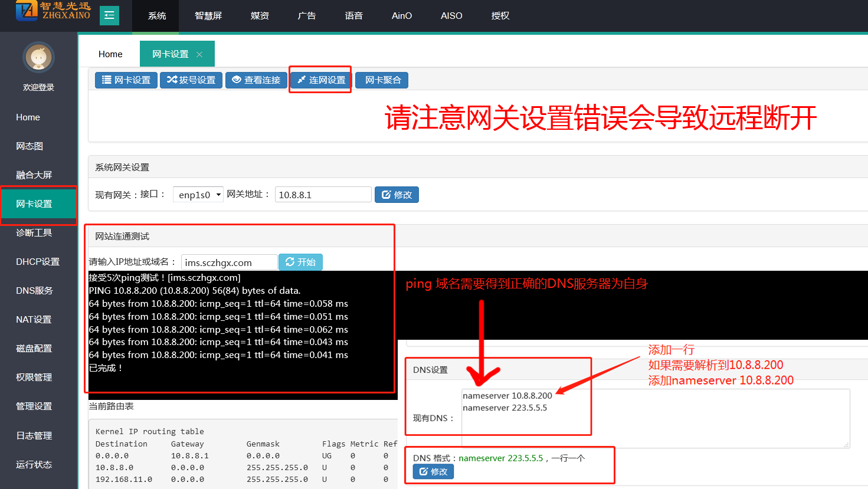Click the DNS nameserver text area
Screen dimensions: 868x489
click(655, 418)
